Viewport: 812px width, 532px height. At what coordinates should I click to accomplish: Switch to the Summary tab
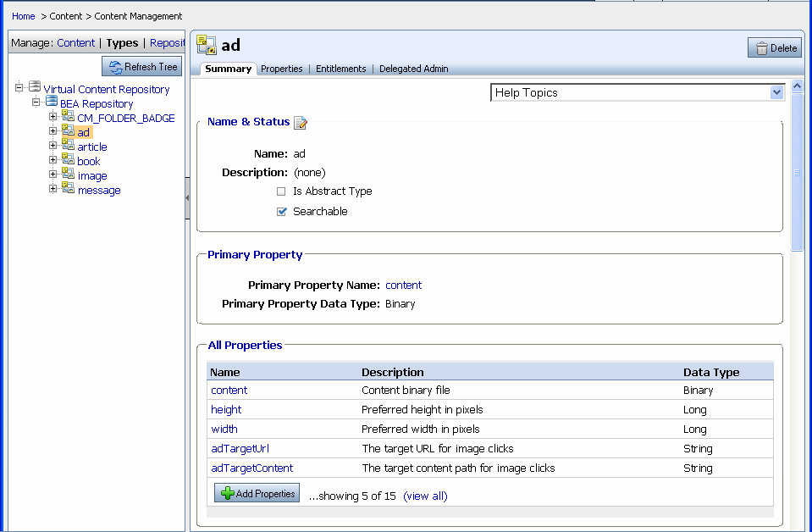tap(228, 69)
